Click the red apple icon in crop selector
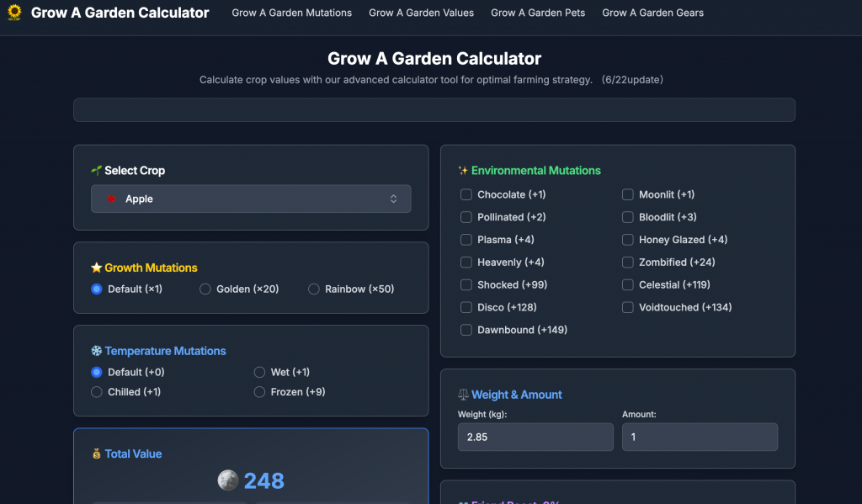Viewport: 862px width, 504px height. coord(112,199)
